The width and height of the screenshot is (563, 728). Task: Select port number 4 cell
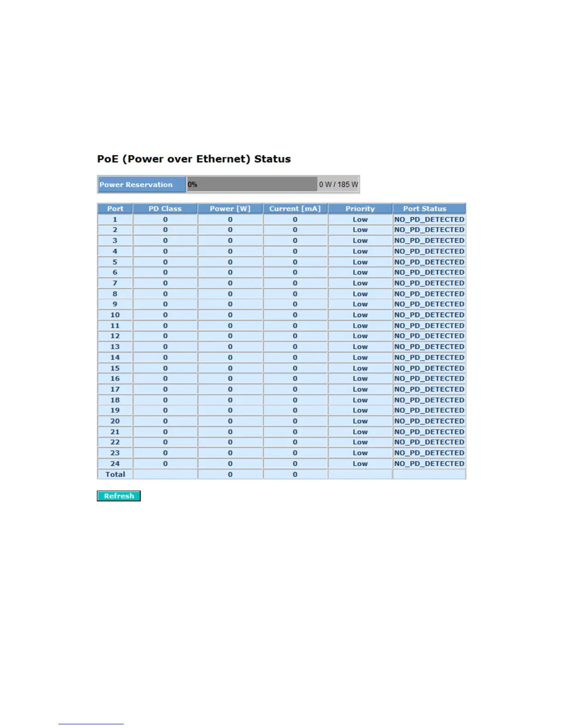[115, 251]
